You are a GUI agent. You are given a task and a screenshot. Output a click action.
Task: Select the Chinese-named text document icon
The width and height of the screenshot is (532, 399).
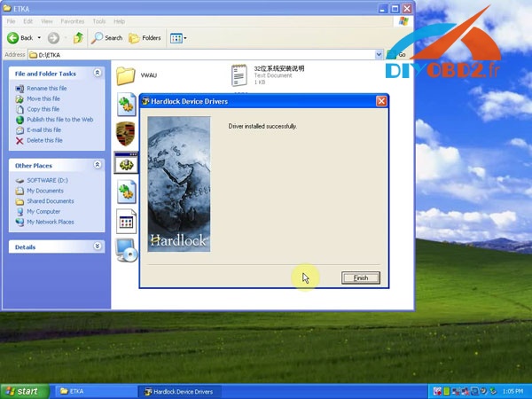click(239, 75)
